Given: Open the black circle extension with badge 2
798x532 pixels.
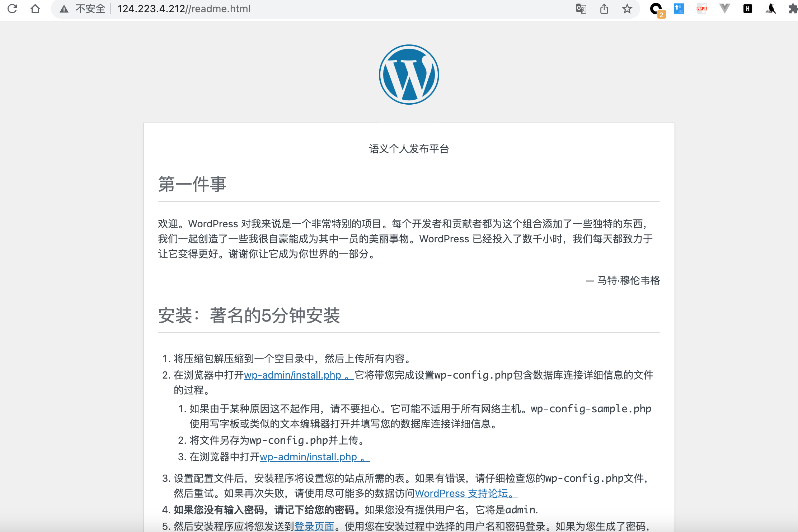Looking at the screenshot, I should pos(656,9).
